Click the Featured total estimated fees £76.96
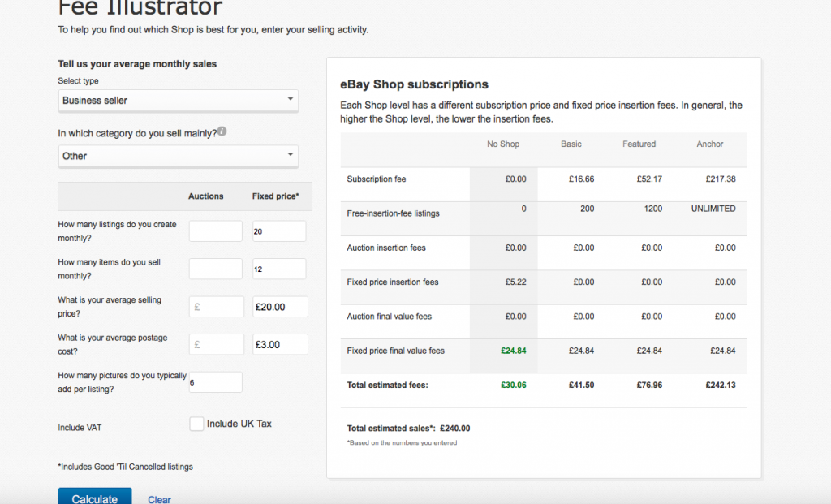This screenshot has height=504, width=831. click(649, 386)
